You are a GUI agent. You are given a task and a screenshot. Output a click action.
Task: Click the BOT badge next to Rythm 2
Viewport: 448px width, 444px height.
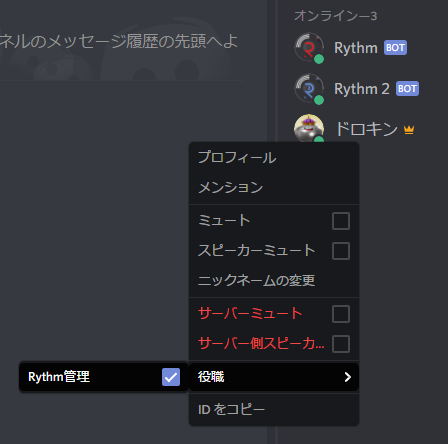407,89
